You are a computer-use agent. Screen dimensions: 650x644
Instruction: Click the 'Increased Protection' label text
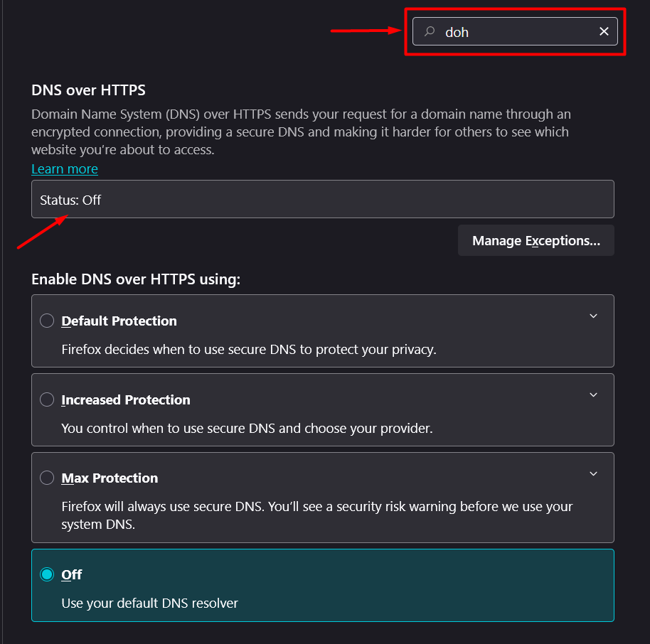click(126, 400)
